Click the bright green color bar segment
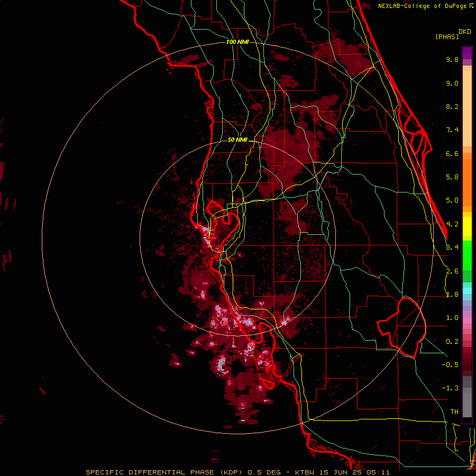 click(x=467, y=257)
